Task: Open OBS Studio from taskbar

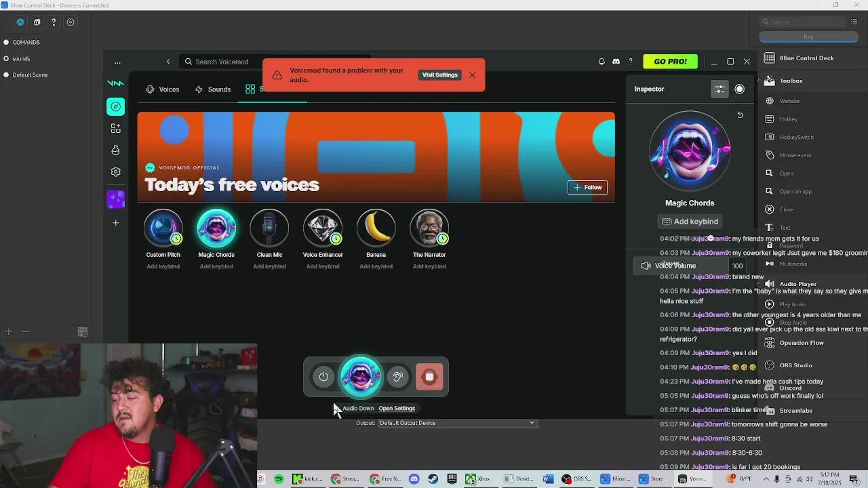Action: point(576,479)
